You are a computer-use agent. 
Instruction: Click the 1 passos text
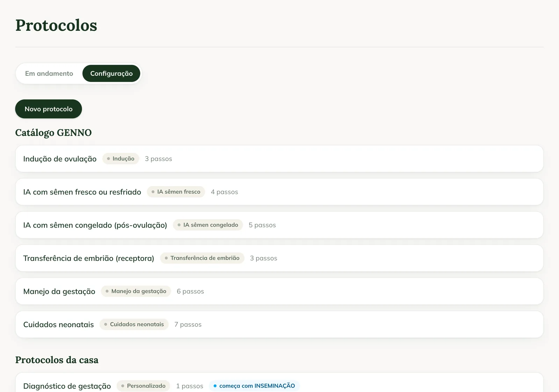189,386
